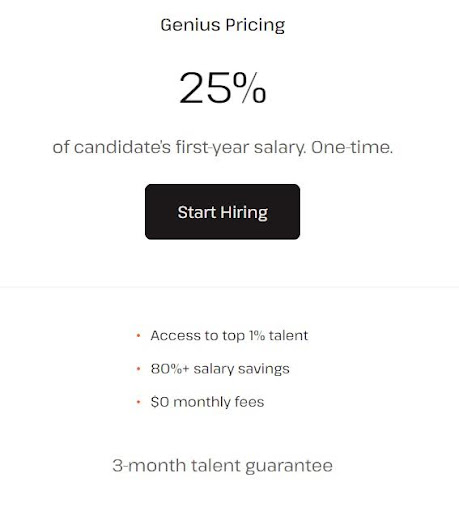Select the Access to top 1% talent line

point(229,336)
